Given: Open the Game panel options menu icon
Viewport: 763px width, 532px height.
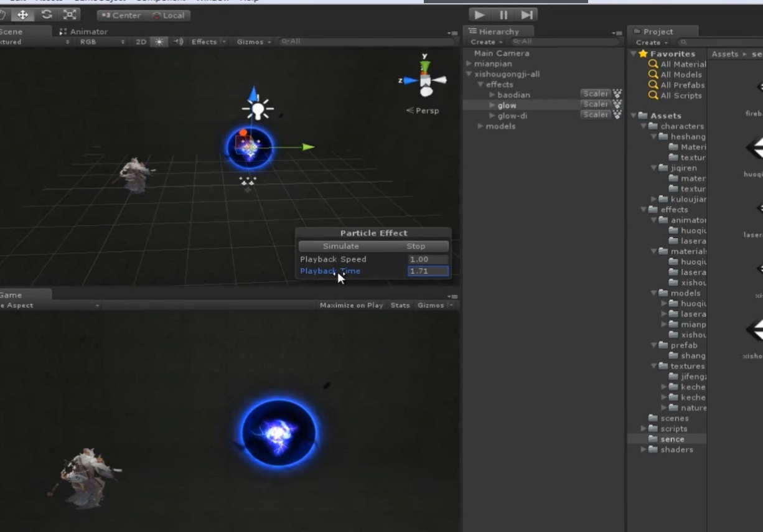Looking at the screenshot, I should pyautogui.click(x=452, y=296).
